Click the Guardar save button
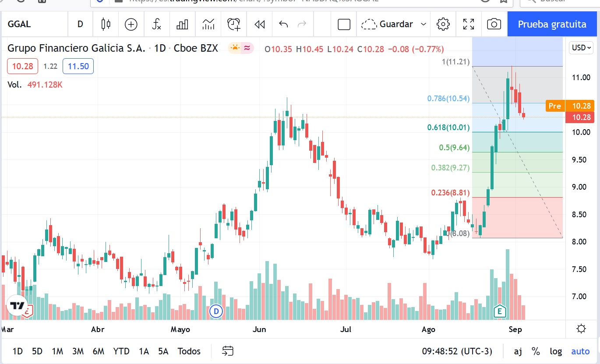The width and height of the screenshot is (600, 364). click(388, 24)
